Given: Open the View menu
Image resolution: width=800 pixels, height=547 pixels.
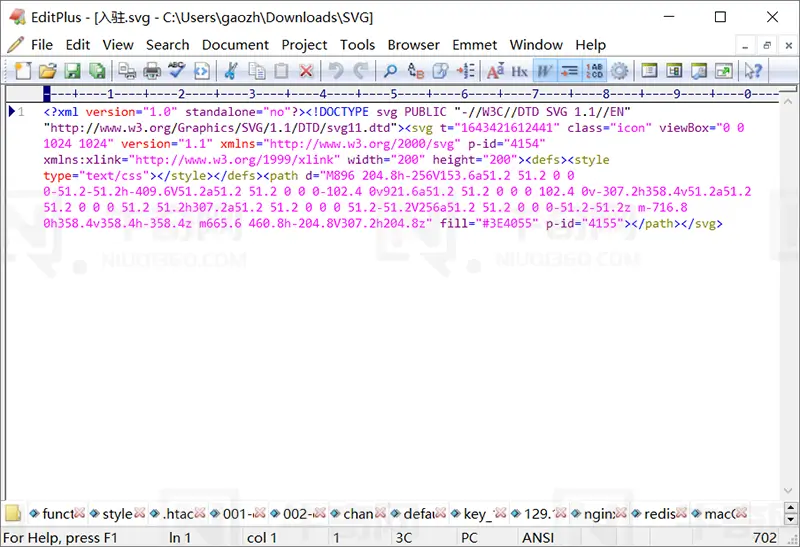Looking at the screenshot, I should click(x=118, y=45).
